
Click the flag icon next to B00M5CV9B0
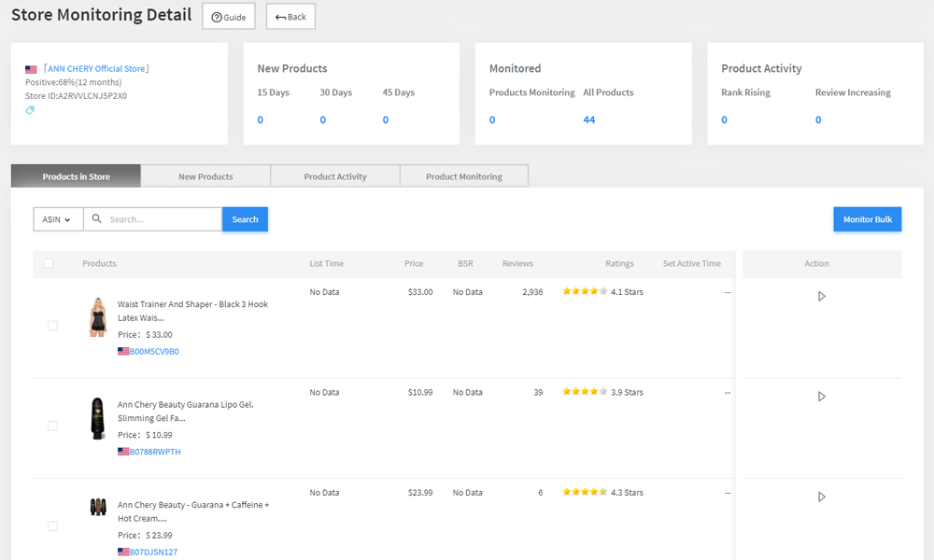[123, 351]
